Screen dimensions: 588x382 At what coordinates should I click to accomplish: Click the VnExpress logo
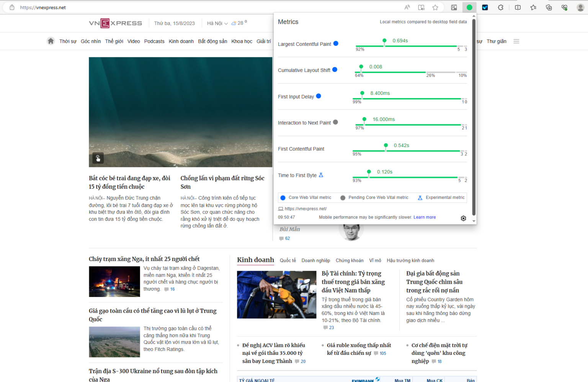tap(115, 23)
